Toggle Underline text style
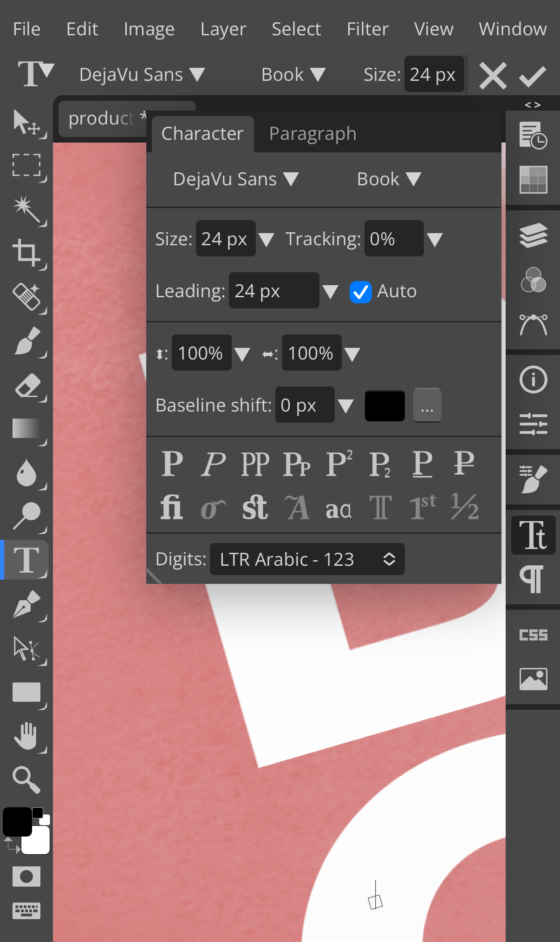Viewport: 560px width, 942px height. click(x=423, y=464)
